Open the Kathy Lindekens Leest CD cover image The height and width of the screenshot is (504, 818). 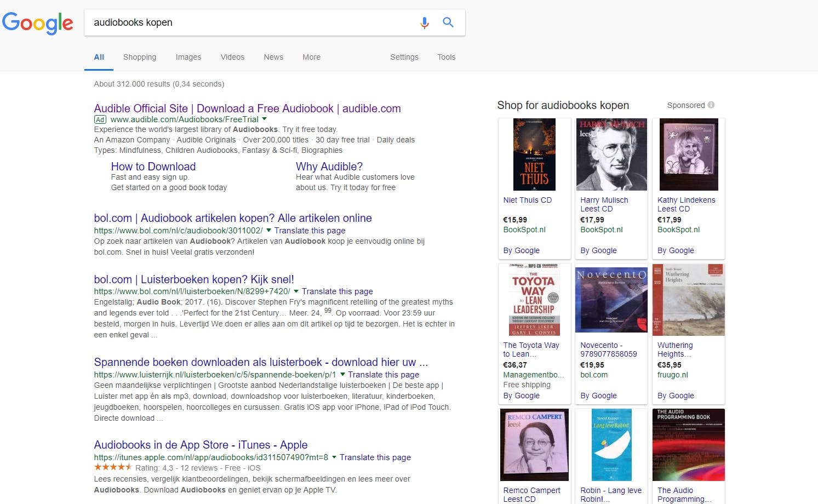coord(689,154)
